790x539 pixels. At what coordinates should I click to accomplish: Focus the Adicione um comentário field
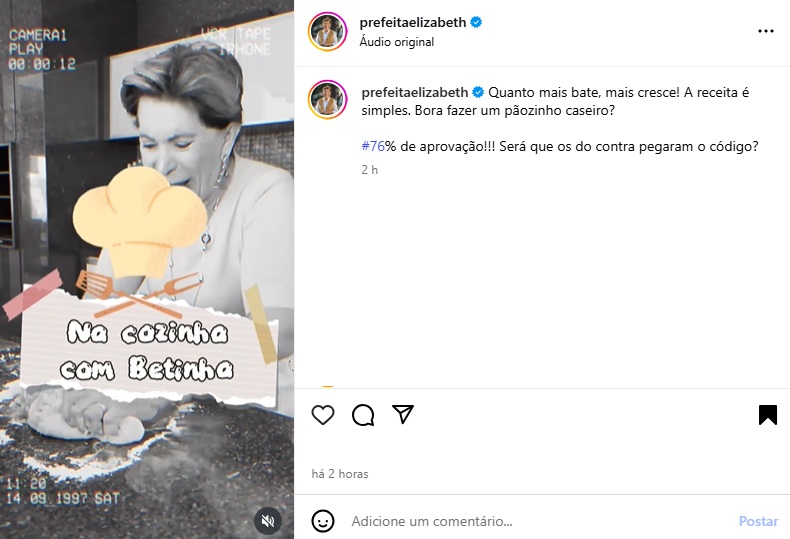point(539,521)
